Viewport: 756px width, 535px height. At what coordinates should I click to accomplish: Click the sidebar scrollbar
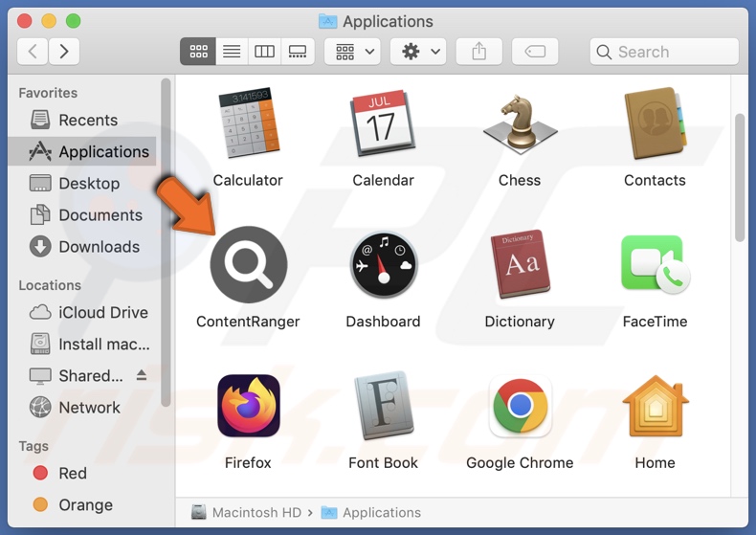click(x=166, y=242)
